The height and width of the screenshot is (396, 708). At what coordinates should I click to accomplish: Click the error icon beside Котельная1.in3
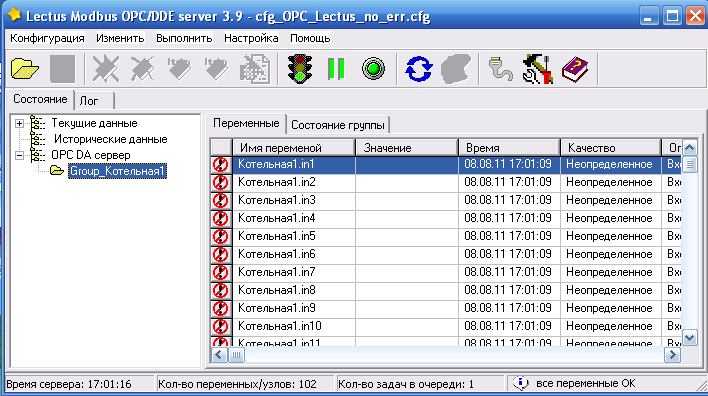pos(220,200)
